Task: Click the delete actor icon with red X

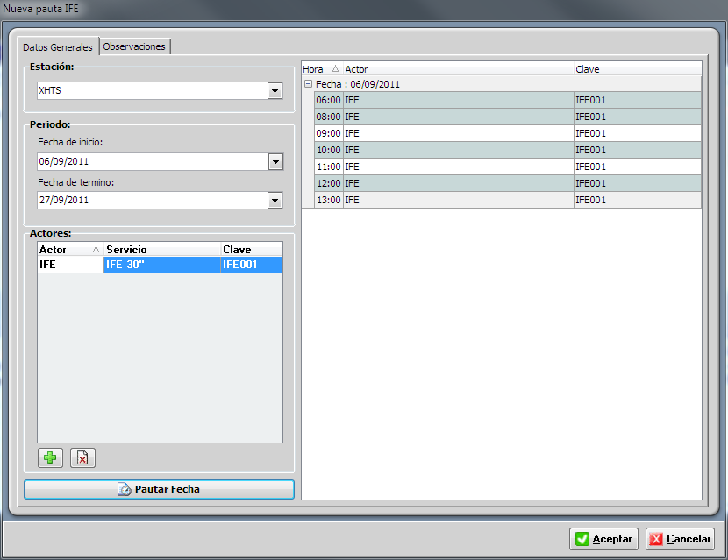Action: click(x=82, y=457)
